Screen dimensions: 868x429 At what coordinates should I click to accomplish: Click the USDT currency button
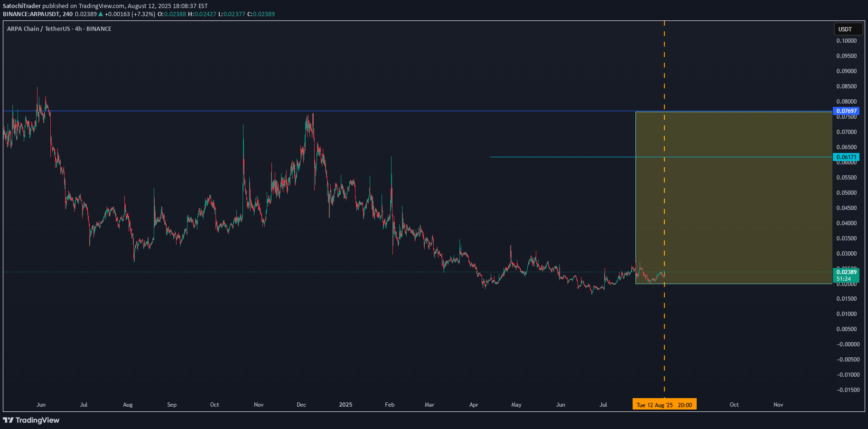pos(848,29)
